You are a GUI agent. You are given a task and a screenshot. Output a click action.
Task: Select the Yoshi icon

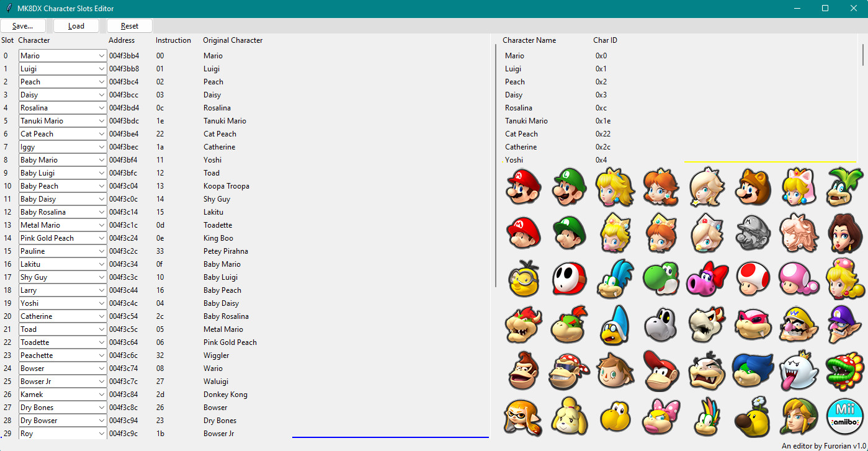pos(661,278)
